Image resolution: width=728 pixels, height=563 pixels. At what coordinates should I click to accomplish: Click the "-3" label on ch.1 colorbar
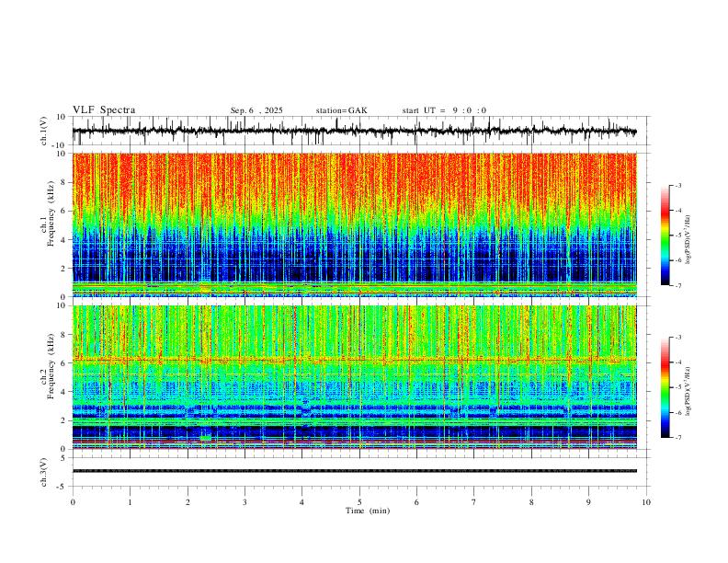pos(678,185)
